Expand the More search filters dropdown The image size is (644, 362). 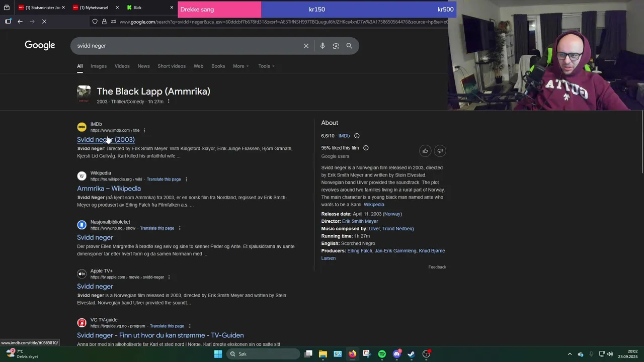pos(240,66)
